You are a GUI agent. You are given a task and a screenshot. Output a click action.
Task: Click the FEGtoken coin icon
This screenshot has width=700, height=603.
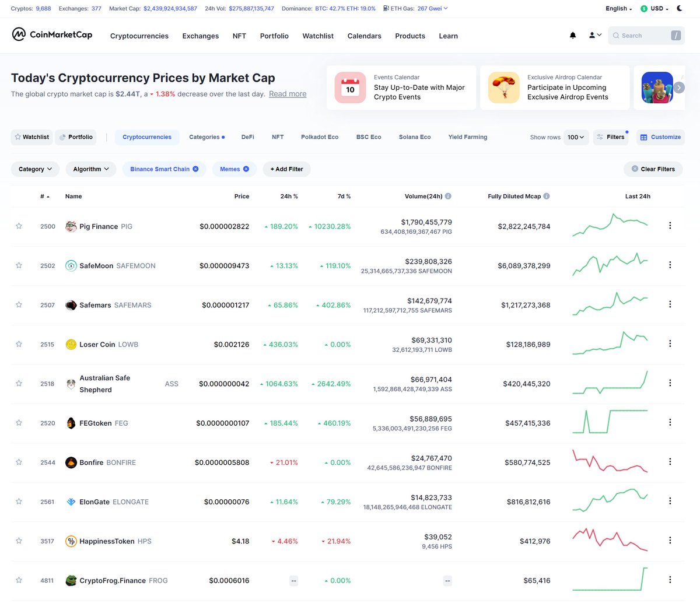pyautogui.click(x=71, y=423)
